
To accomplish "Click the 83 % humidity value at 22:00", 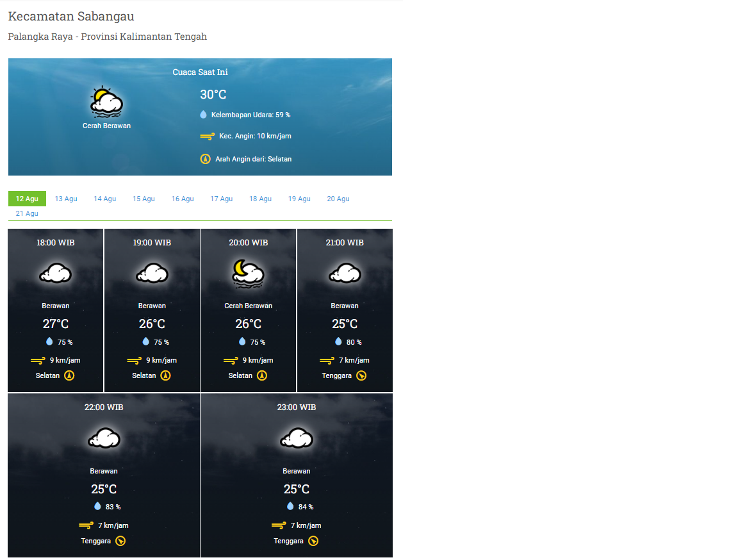I will (x=113, y=507).
